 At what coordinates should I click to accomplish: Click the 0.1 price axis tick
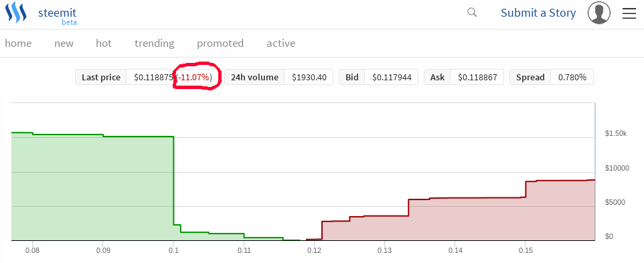point(173,250)
